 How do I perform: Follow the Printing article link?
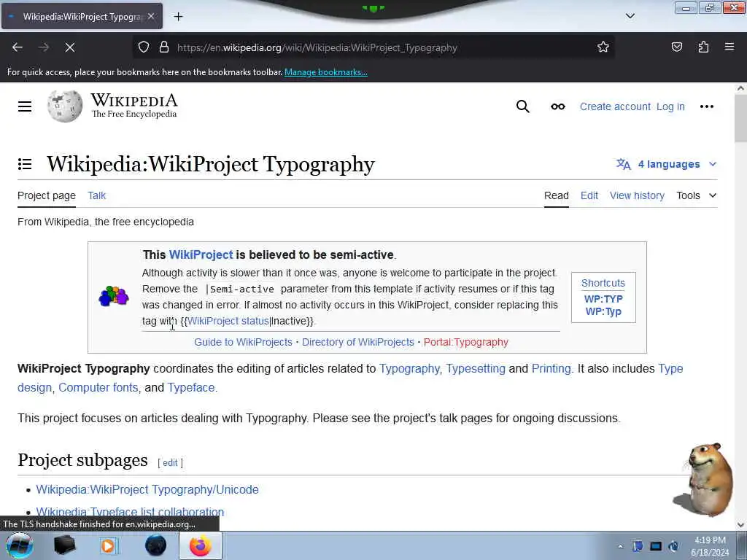tap(551, 368)
